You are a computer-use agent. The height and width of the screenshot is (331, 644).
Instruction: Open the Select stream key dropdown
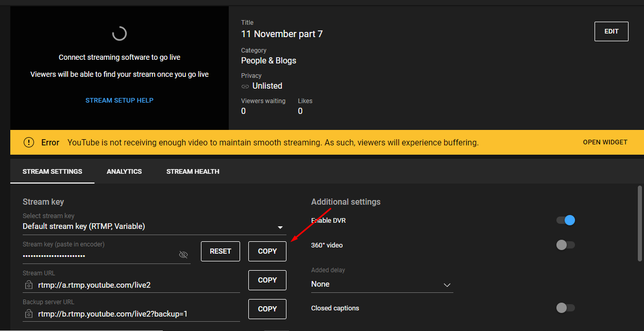(280, 227)
